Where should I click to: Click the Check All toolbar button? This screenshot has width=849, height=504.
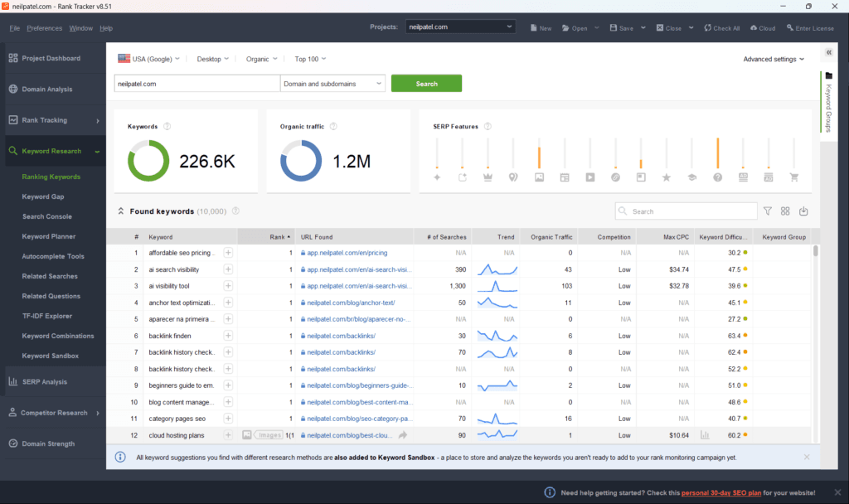[722, 28]
